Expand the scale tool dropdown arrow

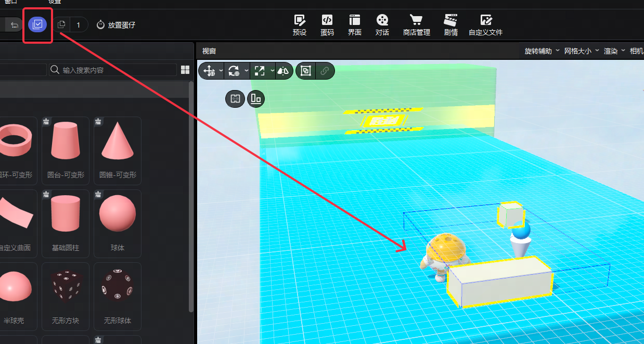[272, 71]
